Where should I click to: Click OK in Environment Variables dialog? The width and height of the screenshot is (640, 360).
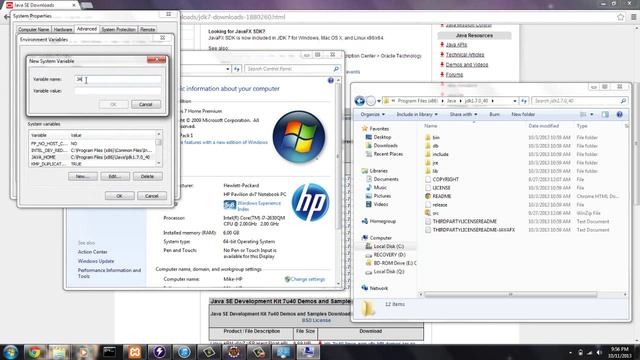coord(120,196)
